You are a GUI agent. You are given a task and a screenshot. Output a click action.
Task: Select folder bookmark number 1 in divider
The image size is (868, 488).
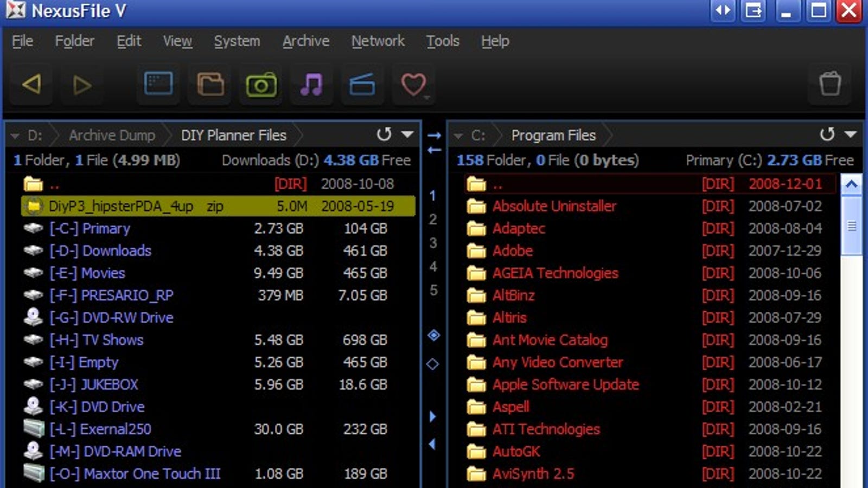(432, 195)
